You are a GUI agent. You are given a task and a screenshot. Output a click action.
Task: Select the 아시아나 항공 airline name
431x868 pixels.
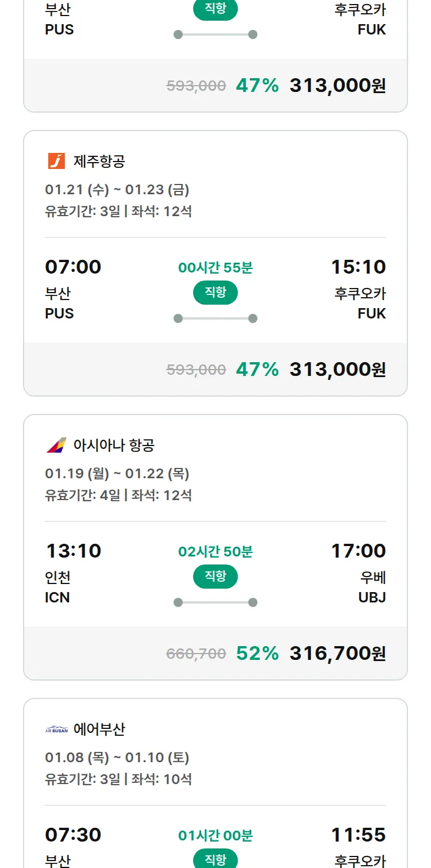114,445
